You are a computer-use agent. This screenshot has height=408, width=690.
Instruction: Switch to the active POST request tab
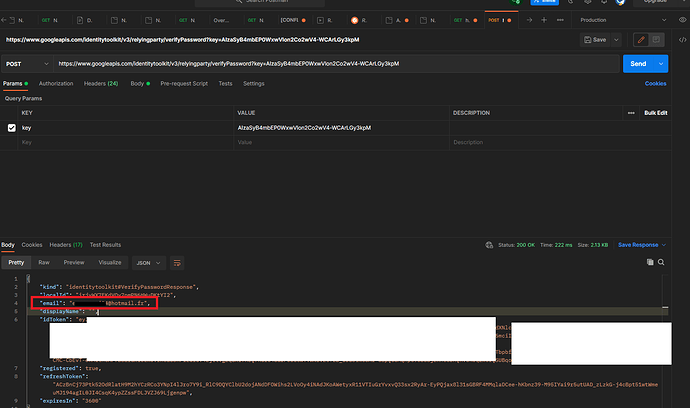click(501, 20)
